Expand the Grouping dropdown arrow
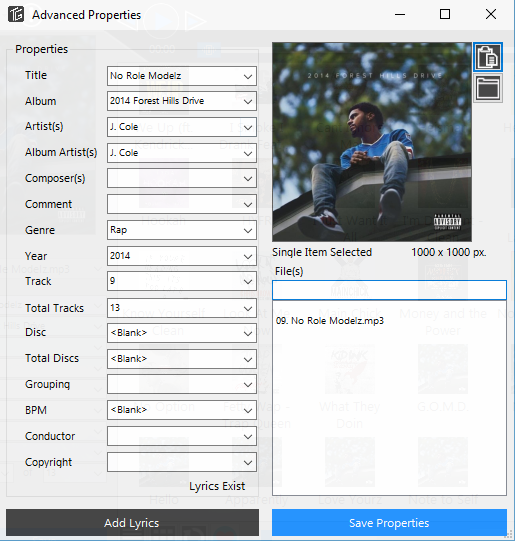The width and height of the screenshot is (515, 541). tap(248, 384)
